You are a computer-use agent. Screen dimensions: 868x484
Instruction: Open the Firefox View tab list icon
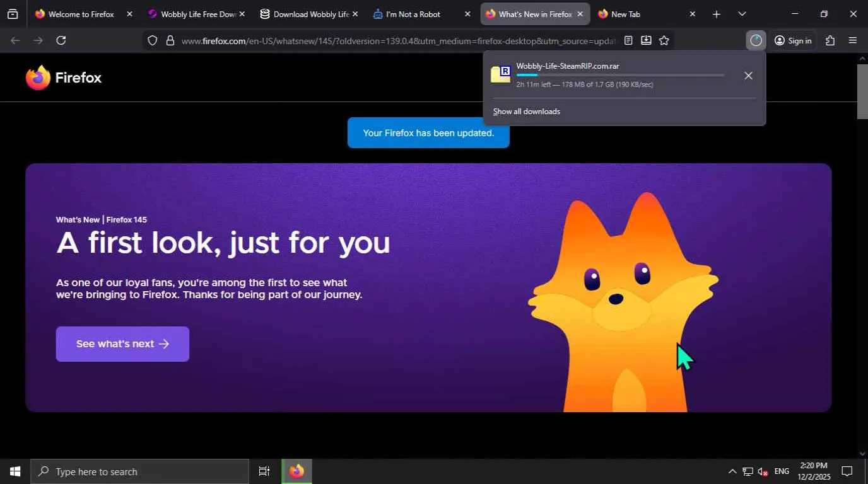[13, 14]
